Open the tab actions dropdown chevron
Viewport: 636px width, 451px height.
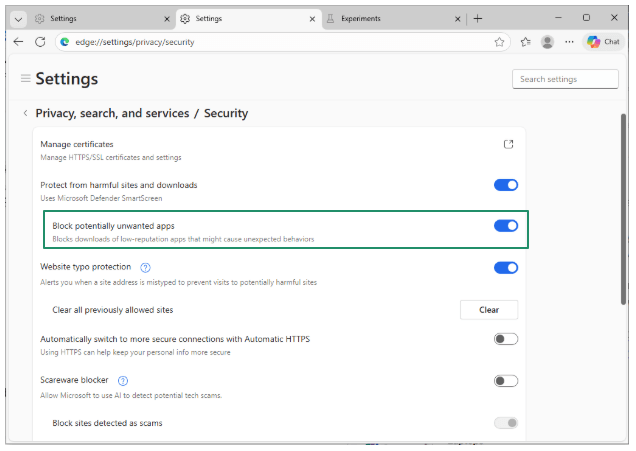[18, 18]
